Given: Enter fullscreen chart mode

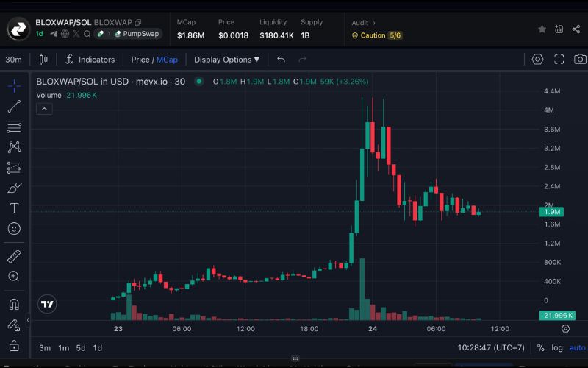Looking at the screenshot, I should pyautogui.click(x=559, y=60).
